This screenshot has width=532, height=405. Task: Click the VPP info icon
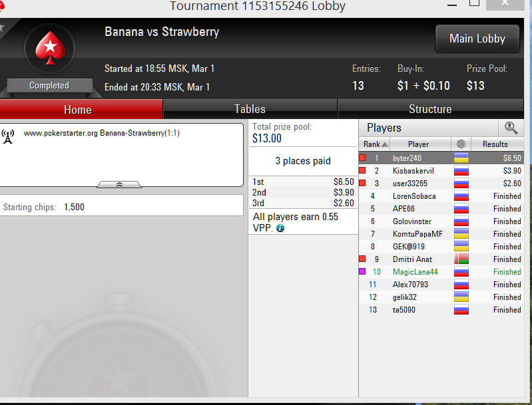[280, 228]
